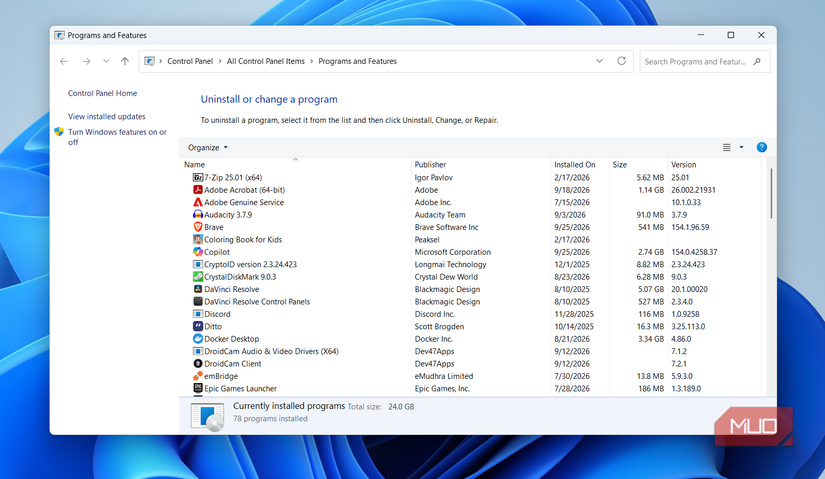The image size is (825, 479).
Task: Select the Brave lion icon
Action: pos(198,227)
